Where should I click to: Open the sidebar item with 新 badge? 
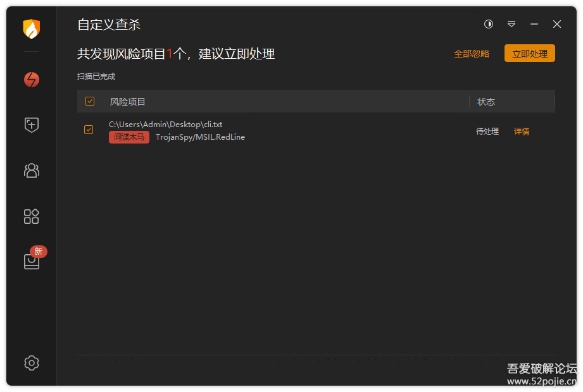click(32, 260)
